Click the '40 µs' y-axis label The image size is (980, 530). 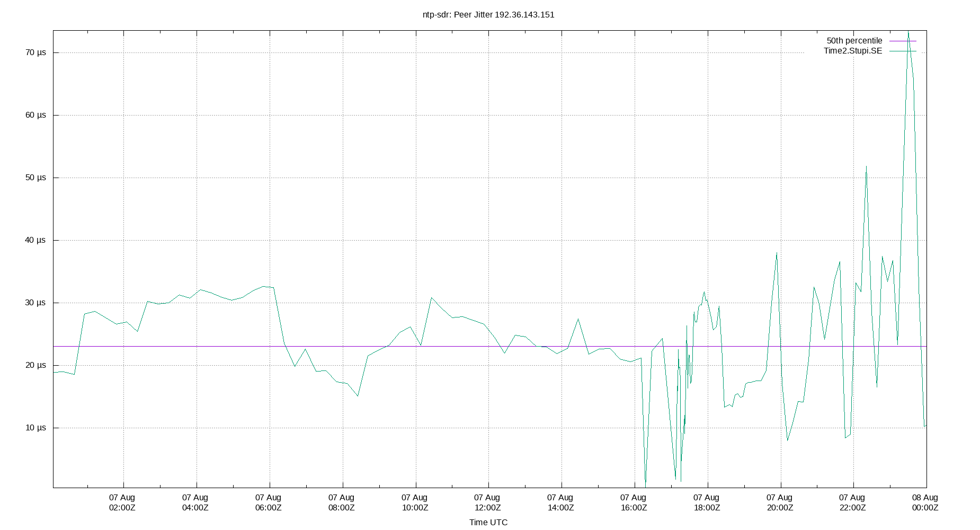(35, 240)
